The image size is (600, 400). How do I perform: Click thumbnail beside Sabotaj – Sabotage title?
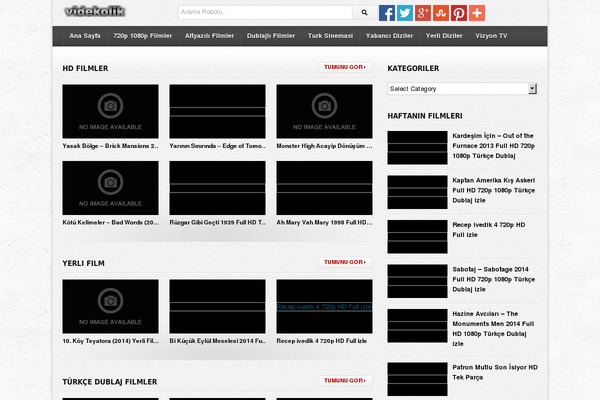[x=417, y=281]
